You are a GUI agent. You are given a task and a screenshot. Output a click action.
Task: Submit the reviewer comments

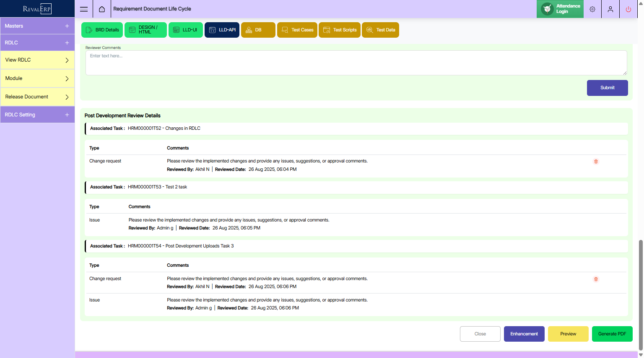tap(607, 88)
